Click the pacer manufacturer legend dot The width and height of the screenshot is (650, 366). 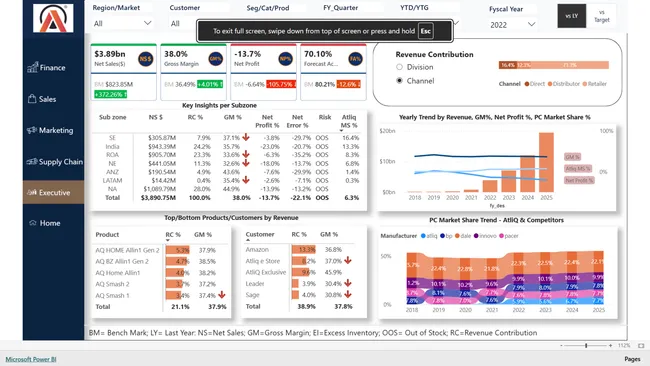tap(501, 236)
